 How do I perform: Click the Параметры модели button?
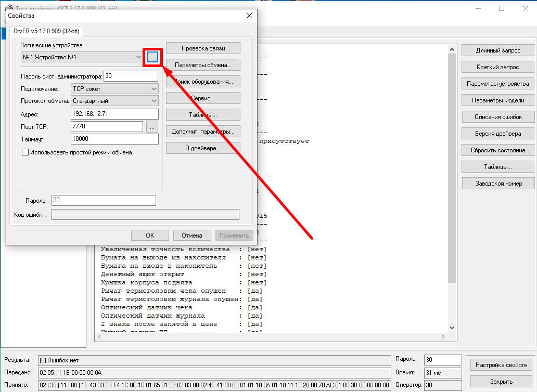pyautogui.click(x=498, y=100)
